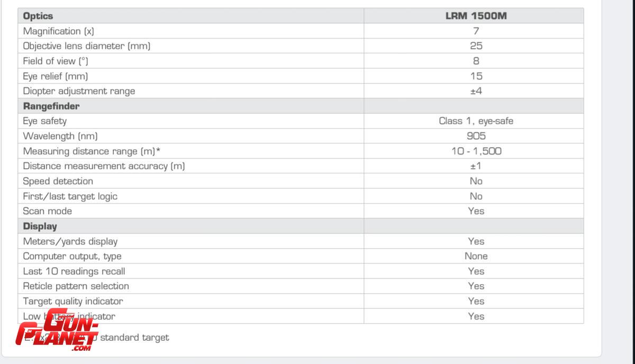
Task: Click the Scan mode row label
Action: click(x=48, y=211)
